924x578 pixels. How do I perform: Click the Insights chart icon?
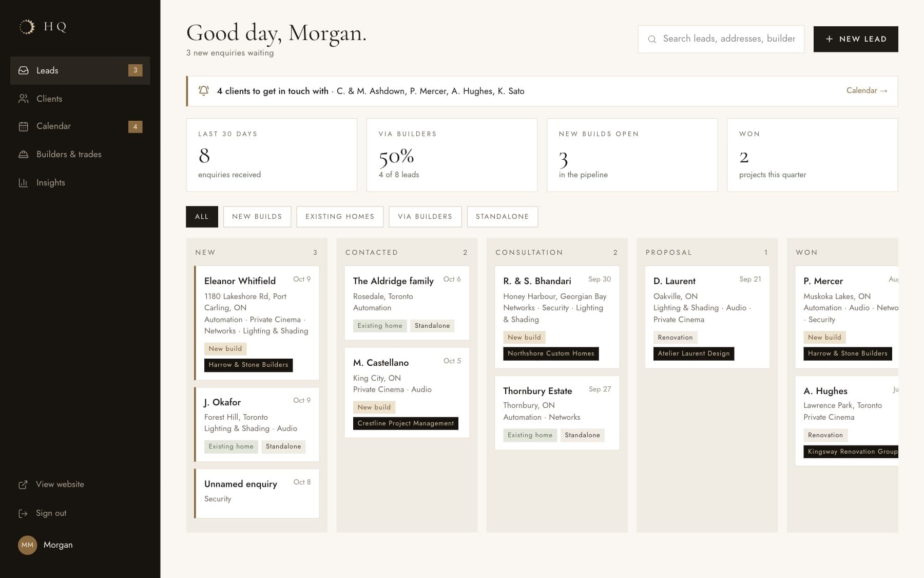pyautogui.click(x=24, y=182)
